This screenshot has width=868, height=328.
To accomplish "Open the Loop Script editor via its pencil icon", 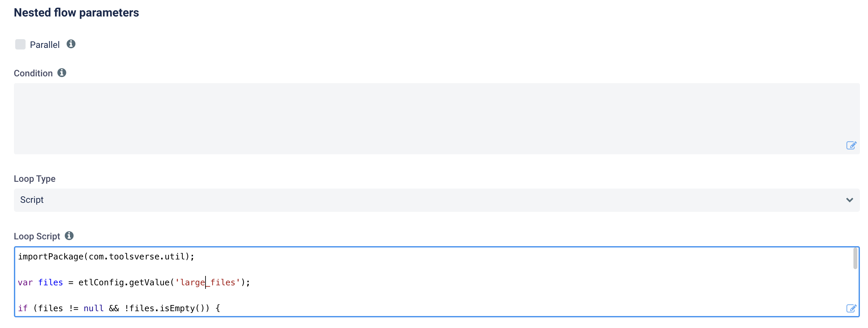I will pos(851,308).
